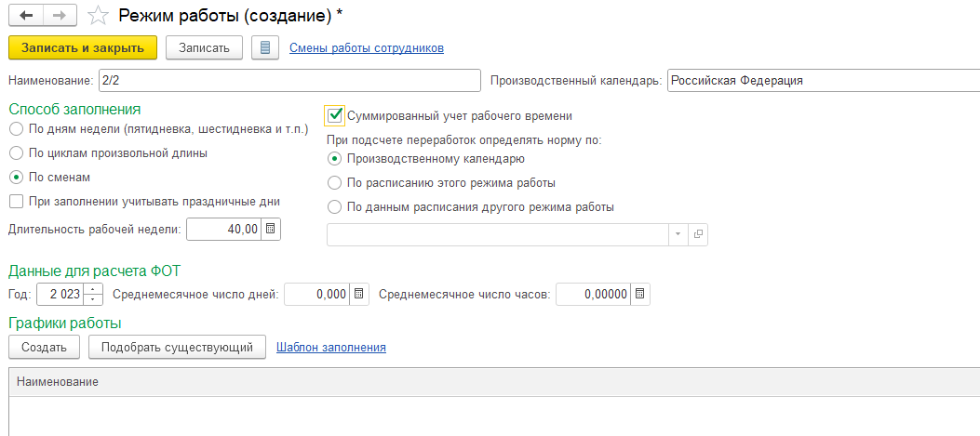This screenshot has height=436, width=980.
Task: Open calculator for Длительность рабочей недели
Action: [x=271, y=230]
